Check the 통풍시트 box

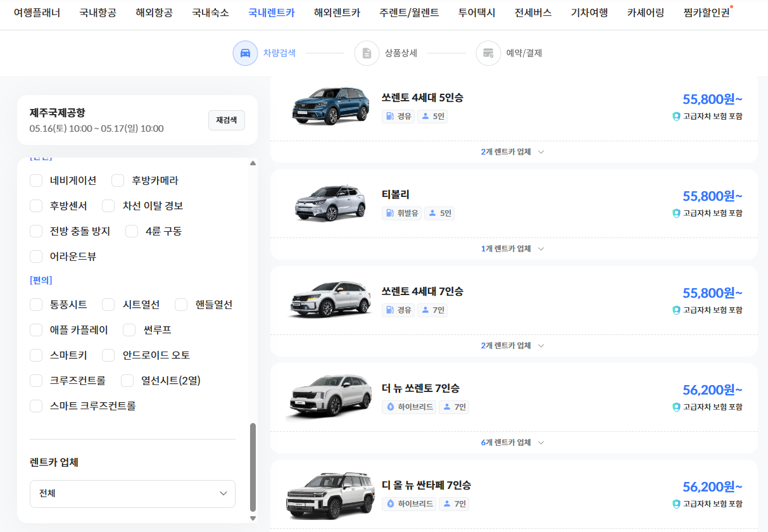(x=36, y=305)
